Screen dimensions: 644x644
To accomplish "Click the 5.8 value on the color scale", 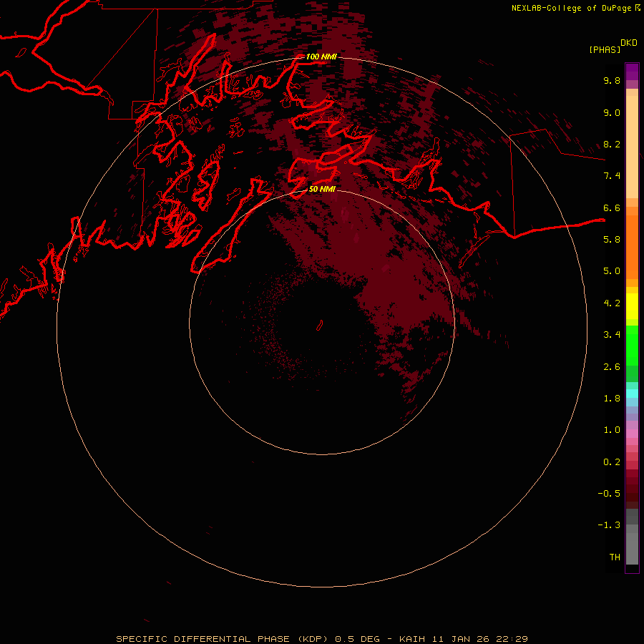I will click(612, 240).
